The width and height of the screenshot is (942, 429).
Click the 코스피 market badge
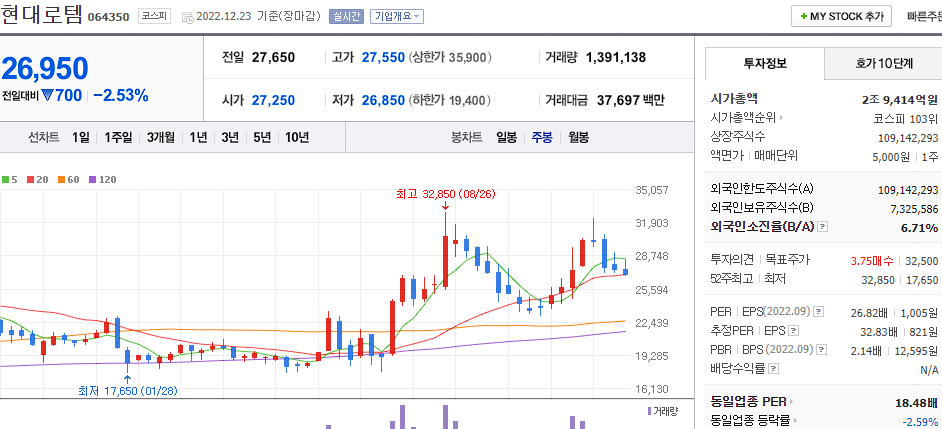(153, 16)
